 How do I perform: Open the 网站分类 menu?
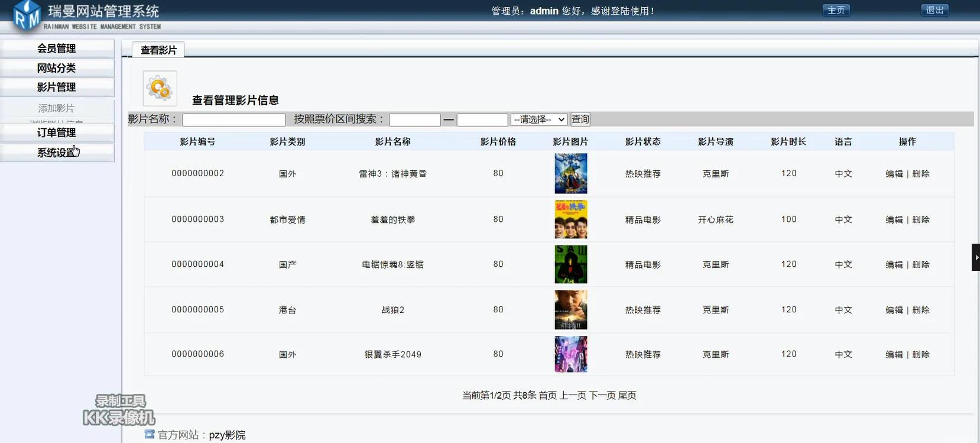pyautogui.click(x=57, y=68)
